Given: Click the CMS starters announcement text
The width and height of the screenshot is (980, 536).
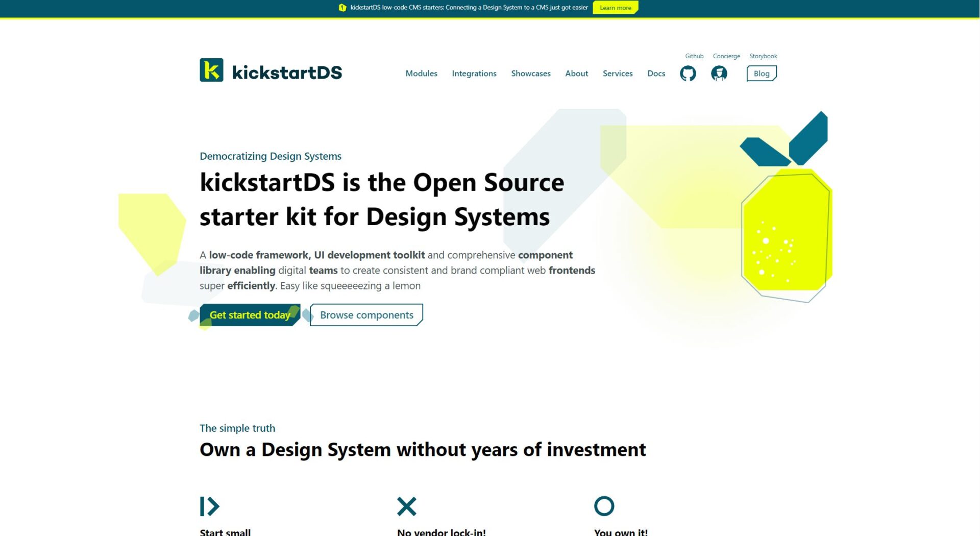Looking at the screenshot, I should tap(469, 7).
